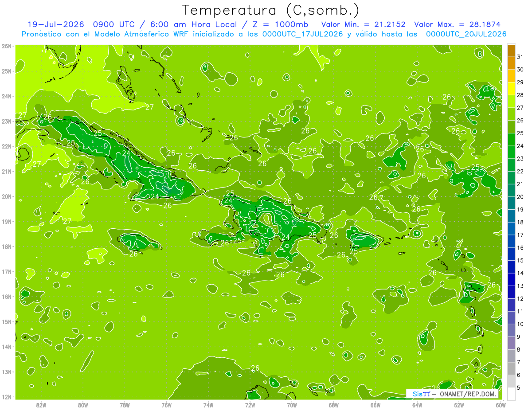532x411 pixels.
Task: Click the color scale label "6"
Action: pos(519,375)
